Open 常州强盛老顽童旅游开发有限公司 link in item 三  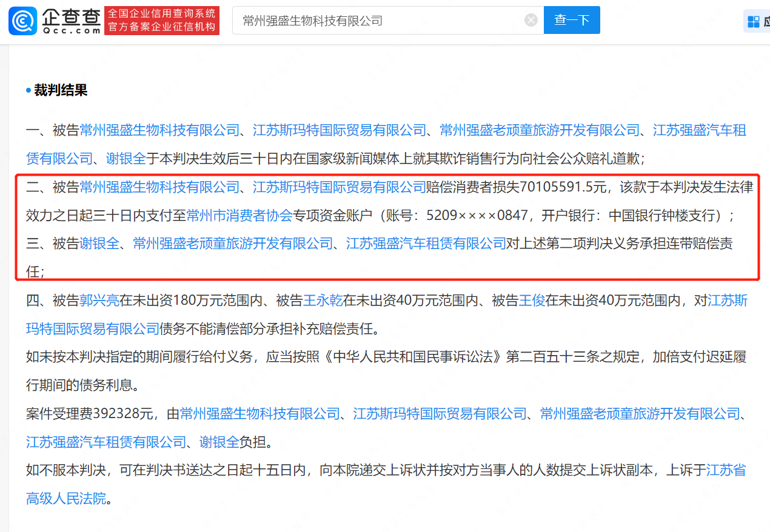[233, 244]
